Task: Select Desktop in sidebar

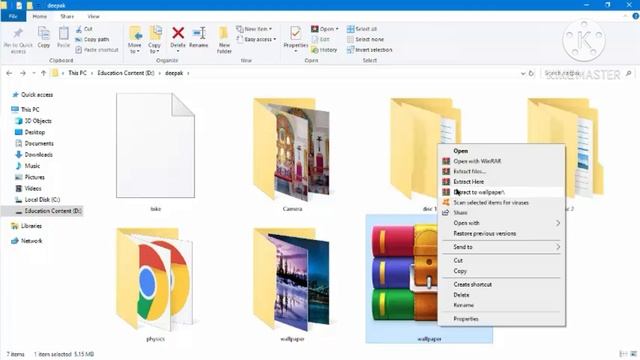Action: click(30, 132)
